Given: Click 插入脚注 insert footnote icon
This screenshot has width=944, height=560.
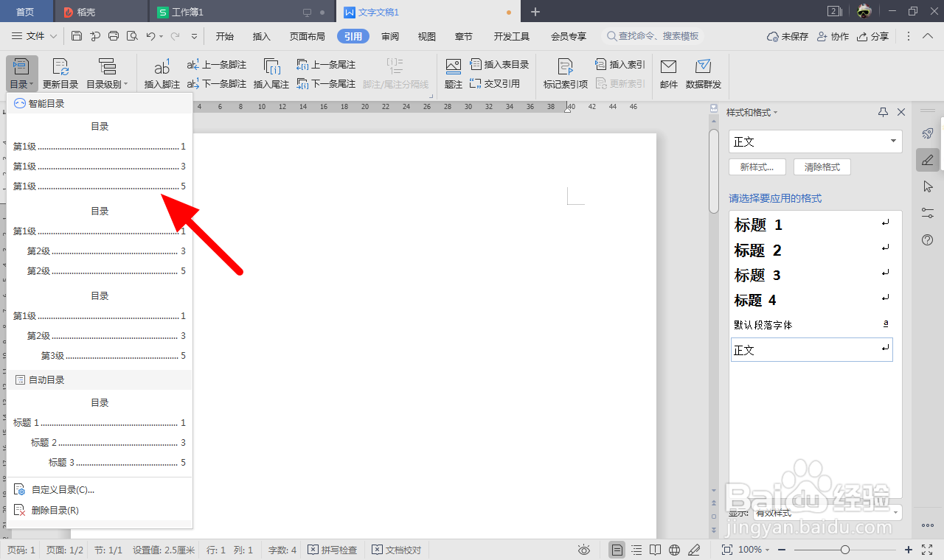Looking at the screenshot, I should point(162,74).
